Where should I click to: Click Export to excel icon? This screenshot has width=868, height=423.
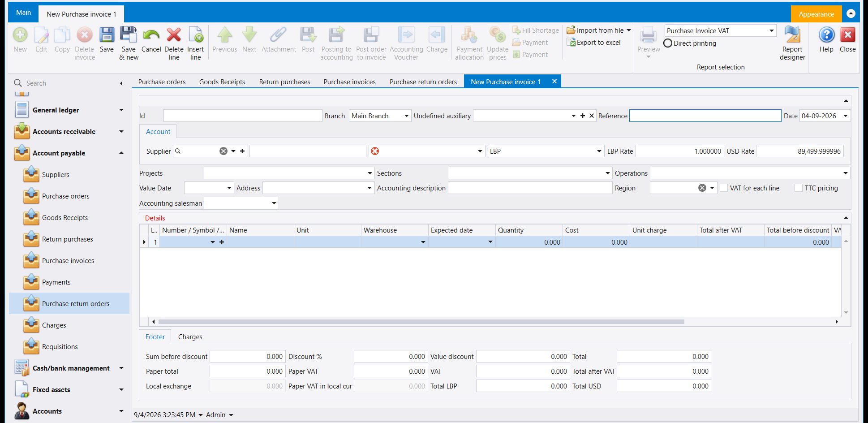coord(571,43)
